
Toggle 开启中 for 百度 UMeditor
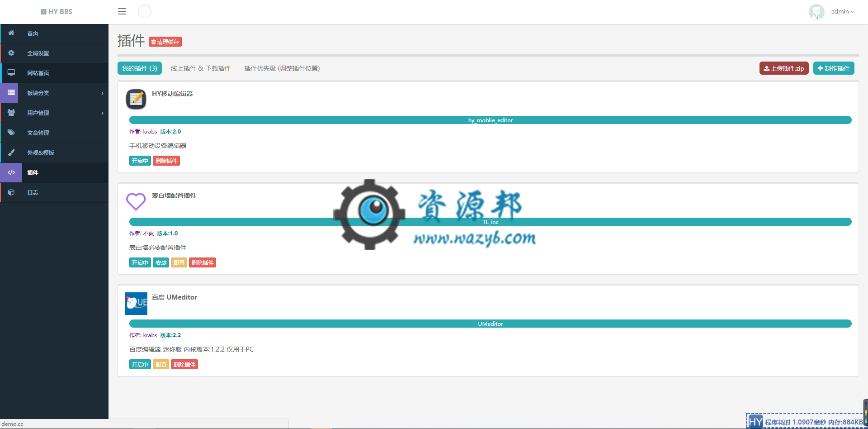click(x=140, y=364)
